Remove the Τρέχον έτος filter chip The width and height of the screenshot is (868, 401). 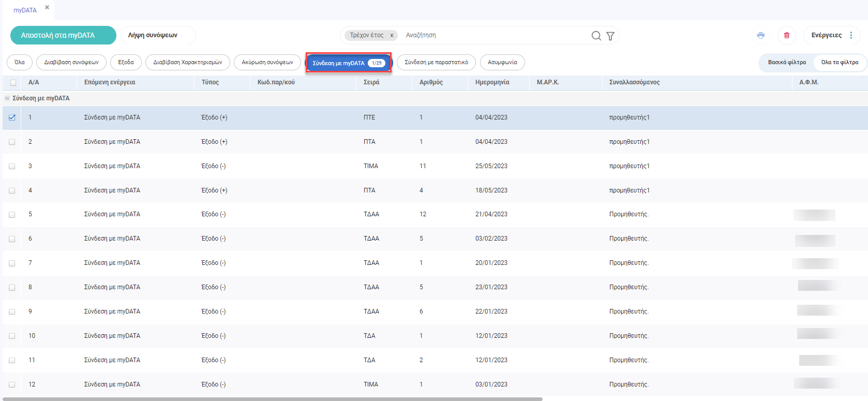point(392,36)
